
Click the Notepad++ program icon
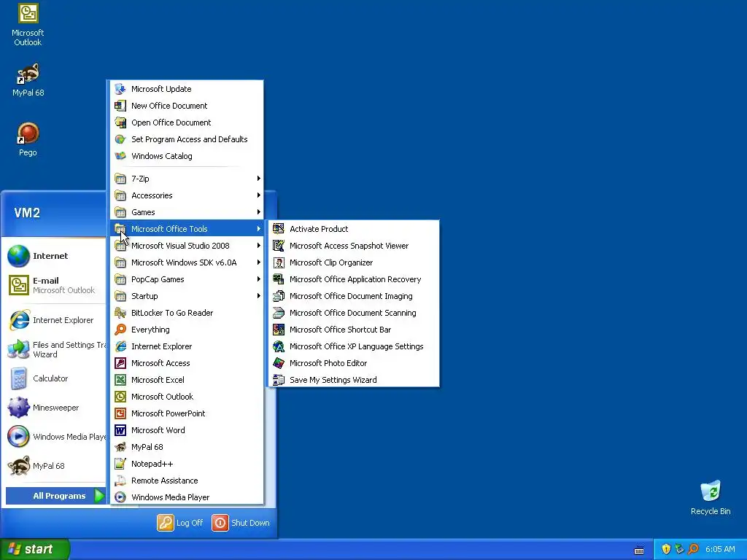click(x=120, y=464)
